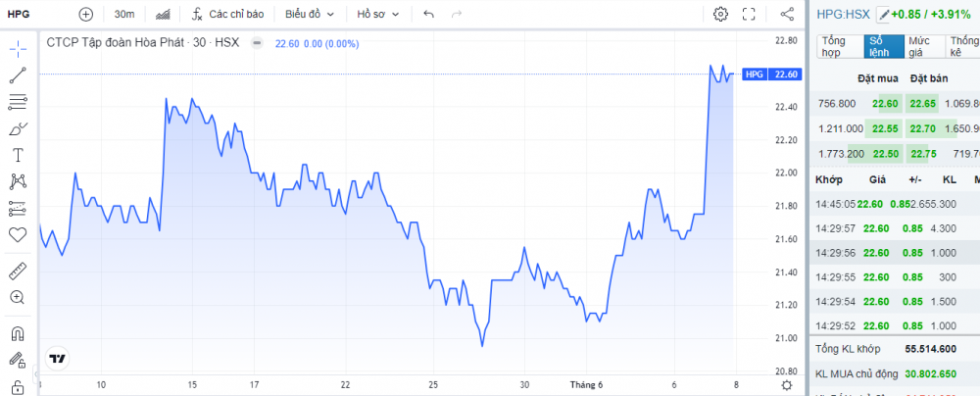Switch to Tổng hợp tab
The image size is (980, 396).
pos(839,47)
